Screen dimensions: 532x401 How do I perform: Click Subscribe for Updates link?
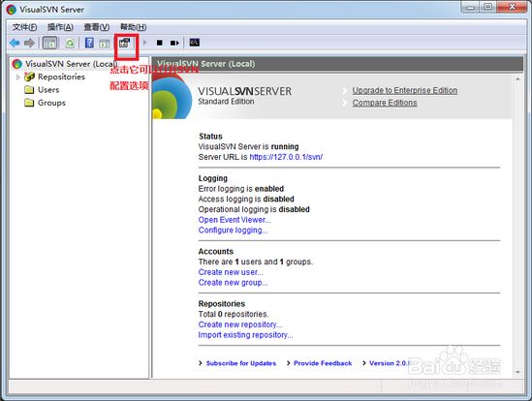click(241, 363)
